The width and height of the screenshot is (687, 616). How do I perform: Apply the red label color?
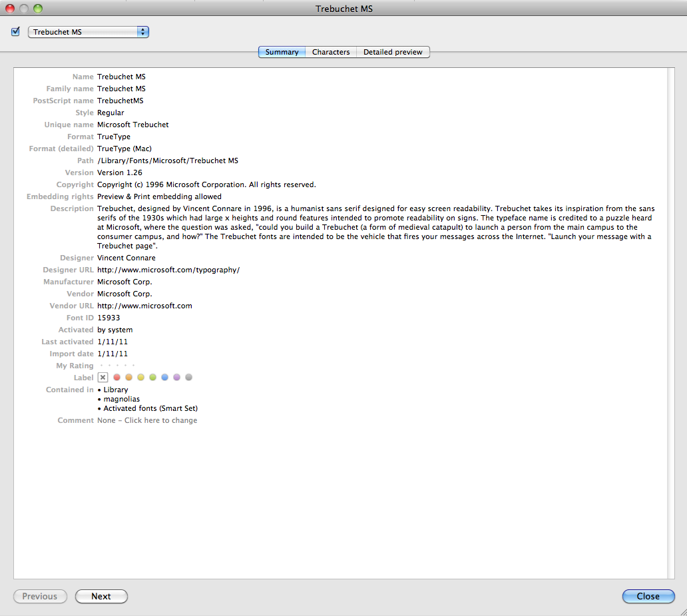[117, 378]
